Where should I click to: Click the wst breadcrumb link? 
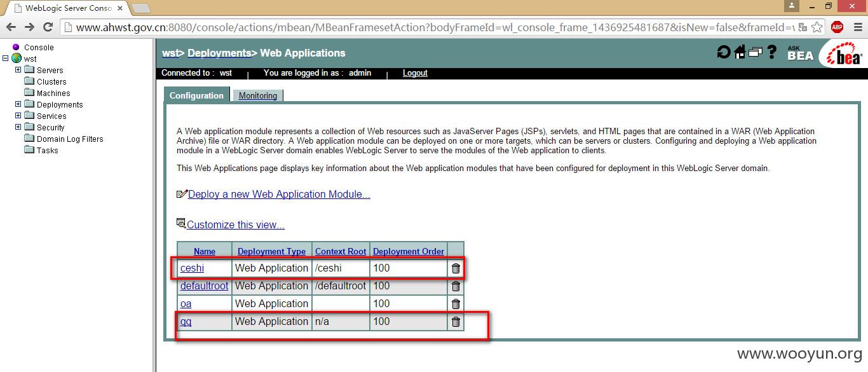point(170,53)
